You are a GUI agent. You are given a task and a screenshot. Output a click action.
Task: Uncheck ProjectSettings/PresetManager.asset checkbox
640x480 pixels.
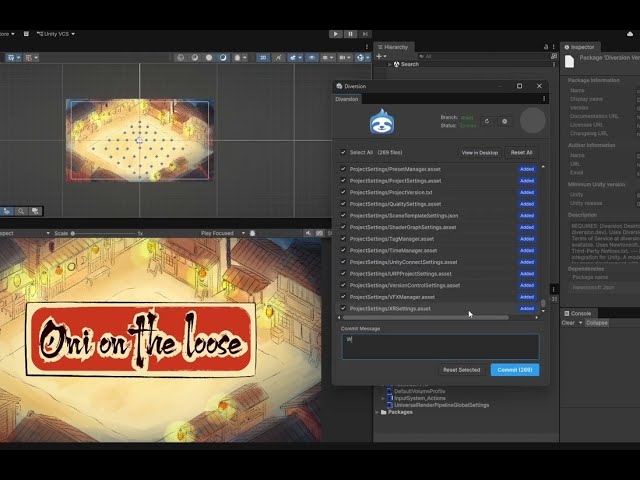(x=343, y=169)
